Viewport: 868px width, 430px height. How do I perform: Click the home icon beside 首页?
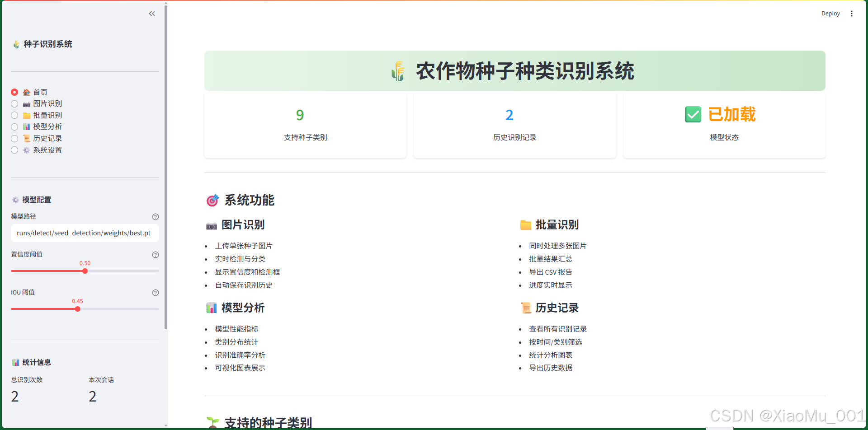pos(27,92)
